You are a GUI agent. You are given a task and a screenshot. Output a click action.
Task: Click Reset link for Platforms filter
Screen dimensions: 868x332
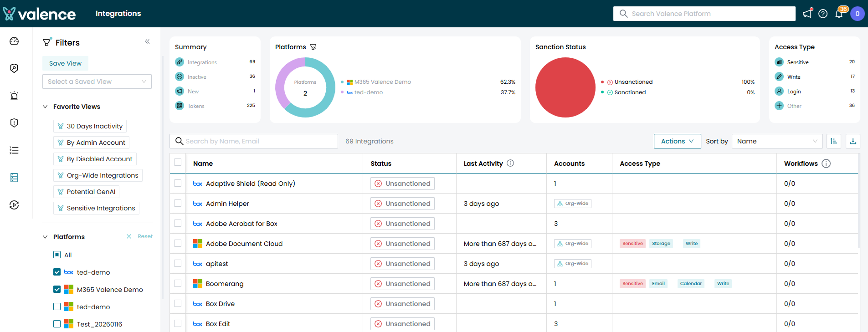(x=145, y=236)
